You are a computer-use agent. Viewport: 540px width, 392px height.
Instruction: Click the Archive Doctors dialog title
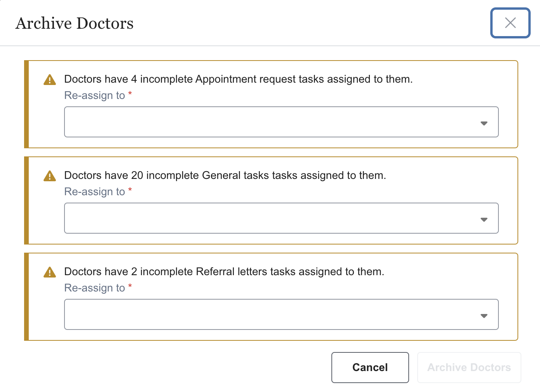(74, 23)
